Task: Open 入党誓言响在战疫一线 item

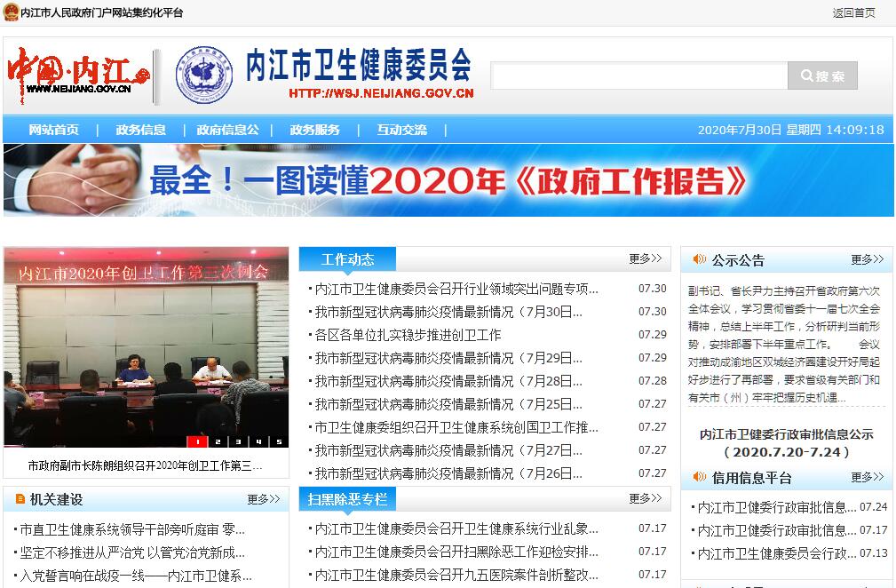Action: tap(136, 576)
